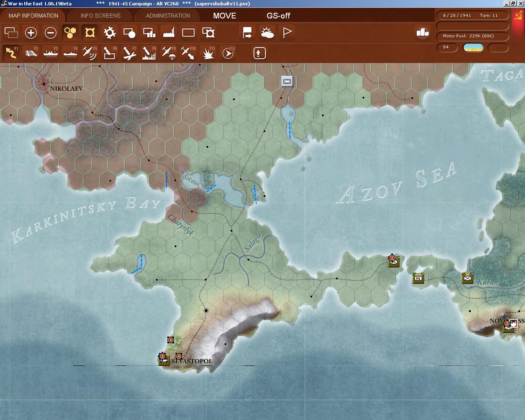Select F4 amphibious ship icon

point(70,53)
